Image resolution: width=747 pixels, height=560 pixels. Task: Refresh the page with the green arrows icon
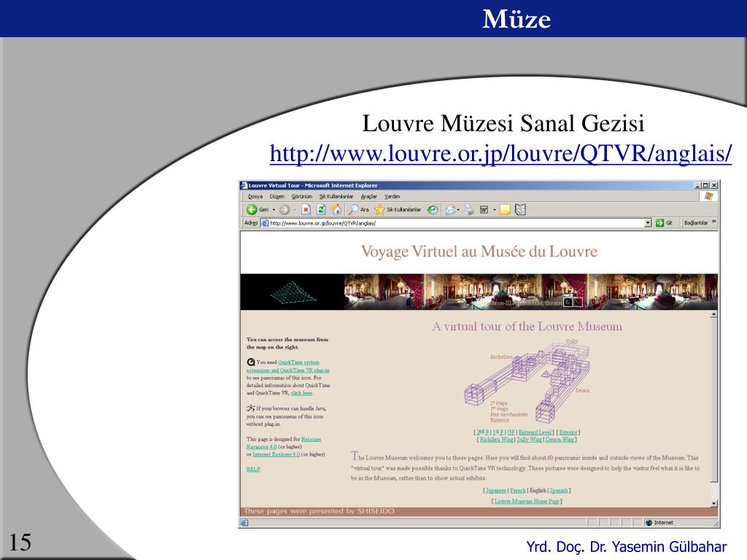(321, 209)
